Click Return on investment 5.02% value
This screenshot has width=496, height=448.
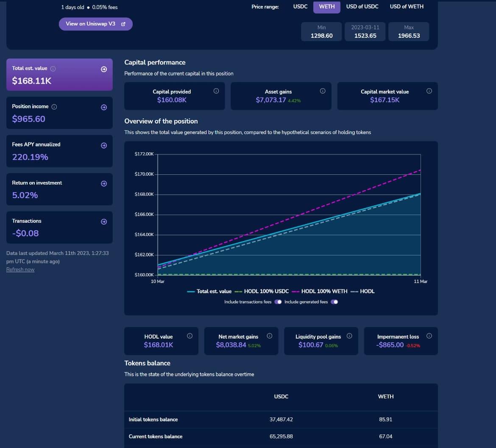pyautogui.click(x=25, y=195)
